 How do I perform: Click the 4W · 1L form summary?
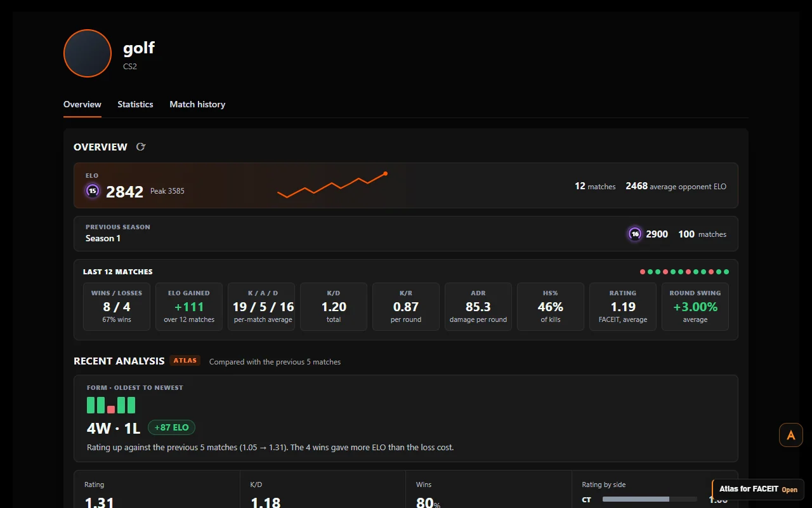(x=114, y=429)
